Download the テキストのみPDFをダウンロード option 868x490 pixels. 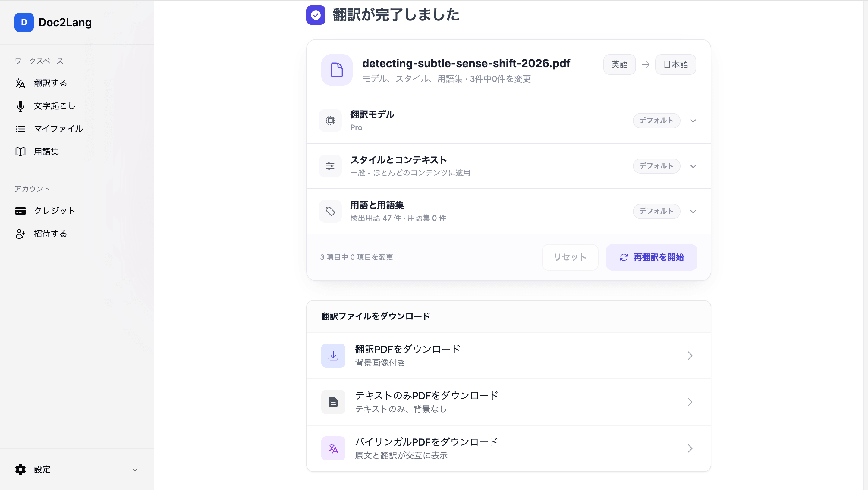click(508, 402)
